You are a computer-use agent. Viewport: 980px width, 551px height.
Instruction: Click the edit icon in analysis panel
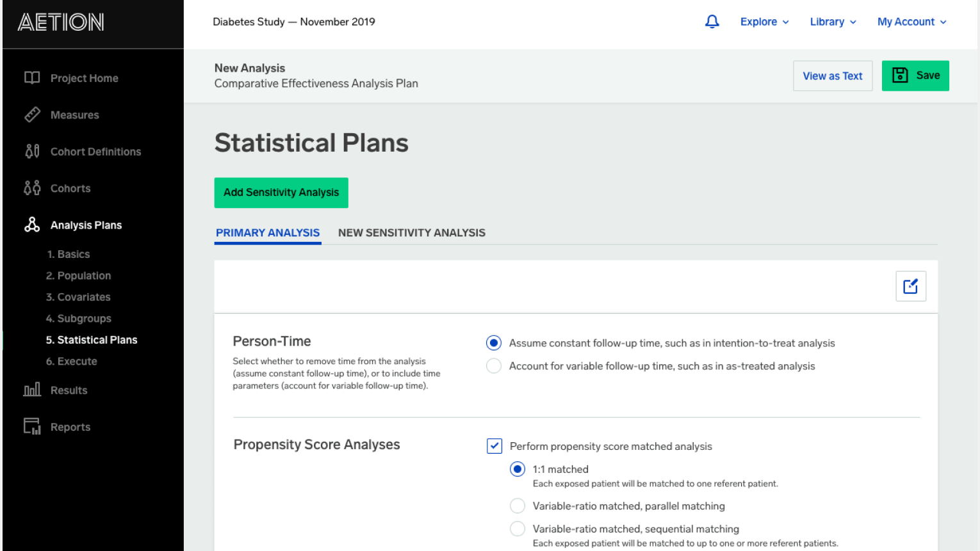(x=910, y=286)
